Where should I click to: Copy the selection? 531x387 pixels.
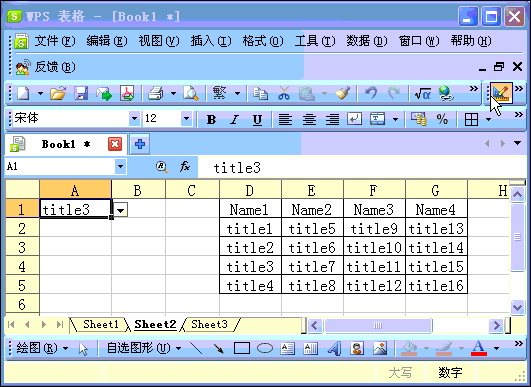(260, 93)
